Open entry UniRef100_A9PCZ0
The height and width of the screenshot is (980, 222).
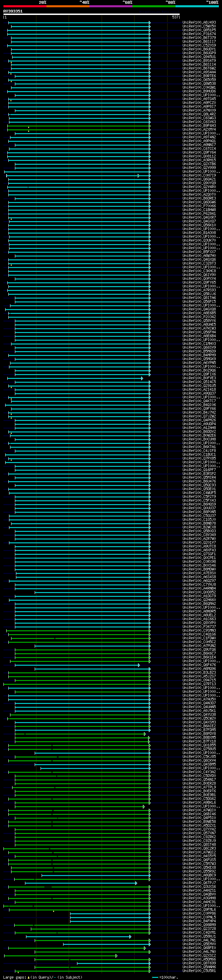(x=199, y=103)
